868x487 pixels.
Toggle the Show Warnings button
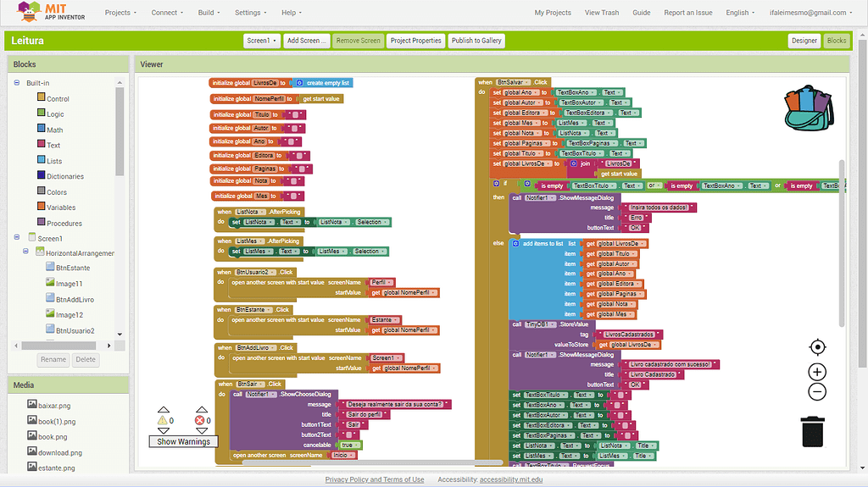(183, 441)
